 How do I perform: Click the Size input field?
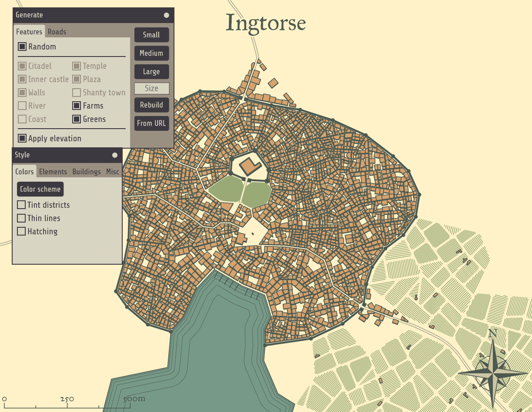(x=152, y=88)
